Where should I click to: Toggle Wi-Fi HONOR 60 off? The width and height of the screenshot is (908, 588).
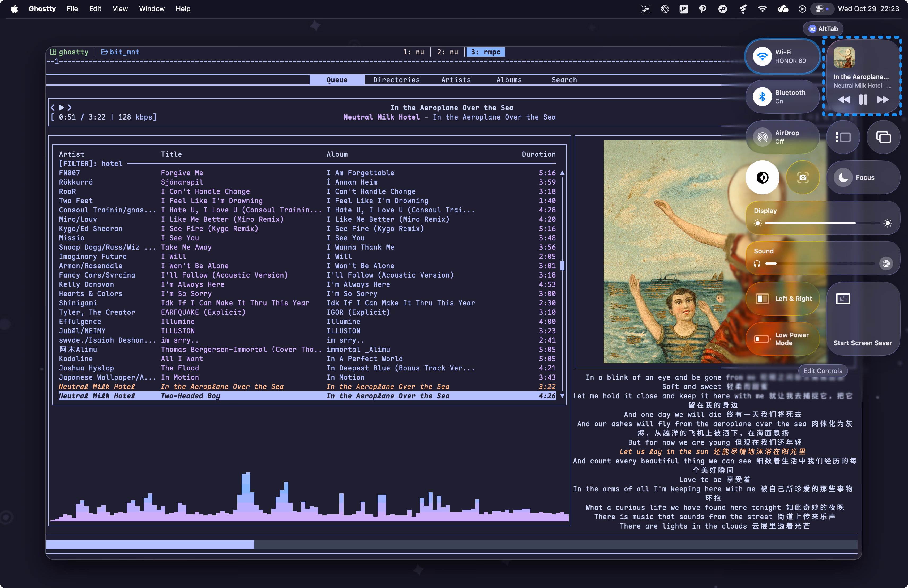(762, 57)
